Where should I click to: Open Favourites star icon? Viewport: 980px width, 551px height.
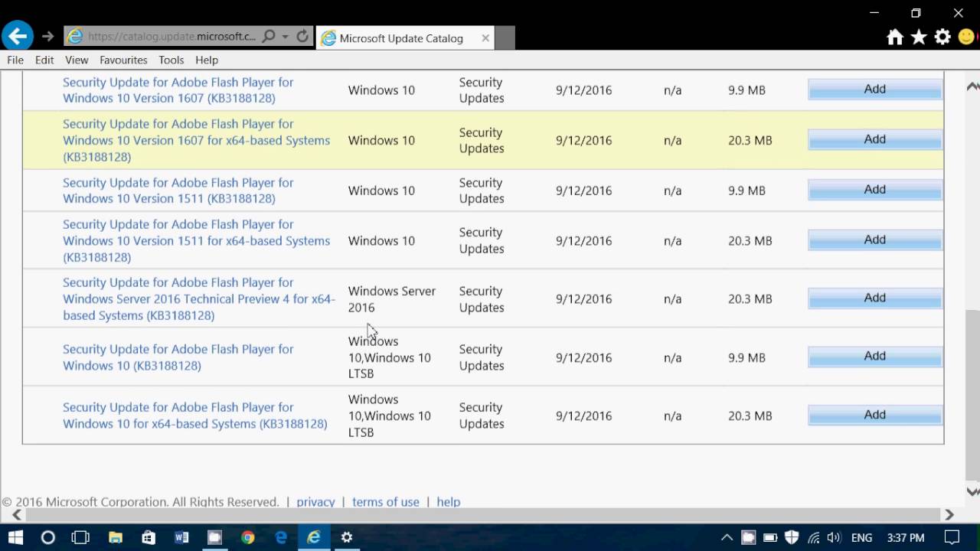[x=919, y=37]
